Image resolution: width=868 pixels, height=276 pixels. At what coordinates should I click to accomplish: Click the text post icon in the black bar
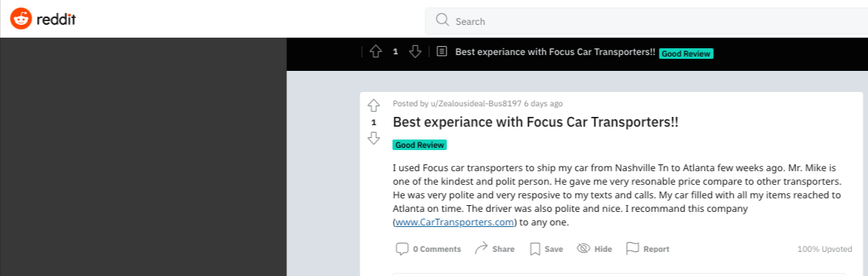pyautogui.click(x=442, y=51)
